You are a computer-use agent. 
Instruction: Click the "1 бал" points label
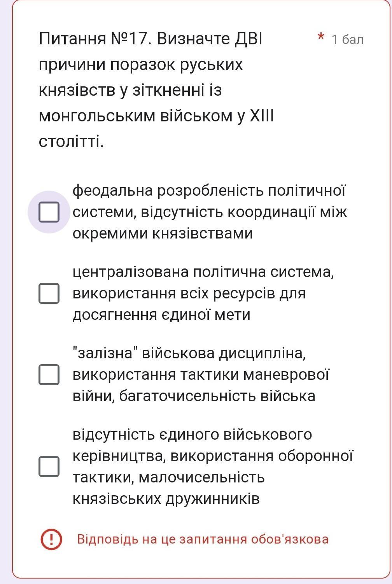pos(347,39)
